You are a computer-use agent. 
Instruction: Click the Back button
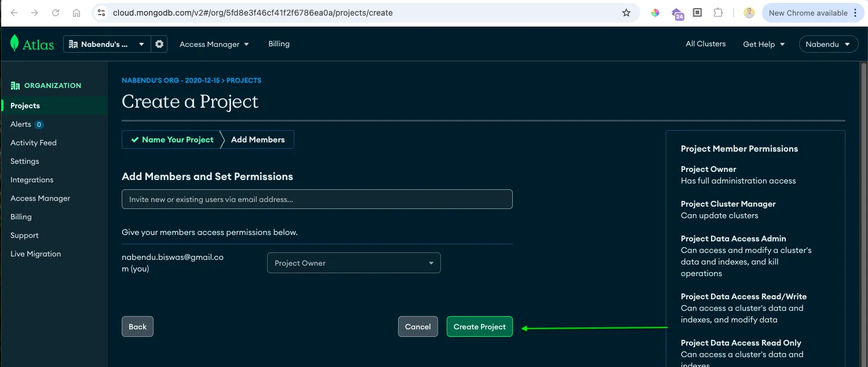click(137, 326)
